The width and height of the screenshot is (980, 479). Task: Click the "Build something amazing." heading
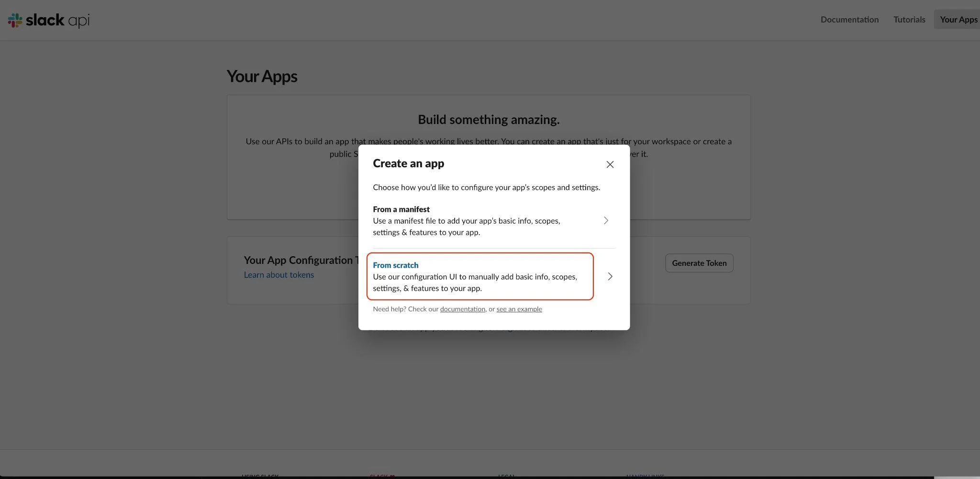tap(489, 120)
